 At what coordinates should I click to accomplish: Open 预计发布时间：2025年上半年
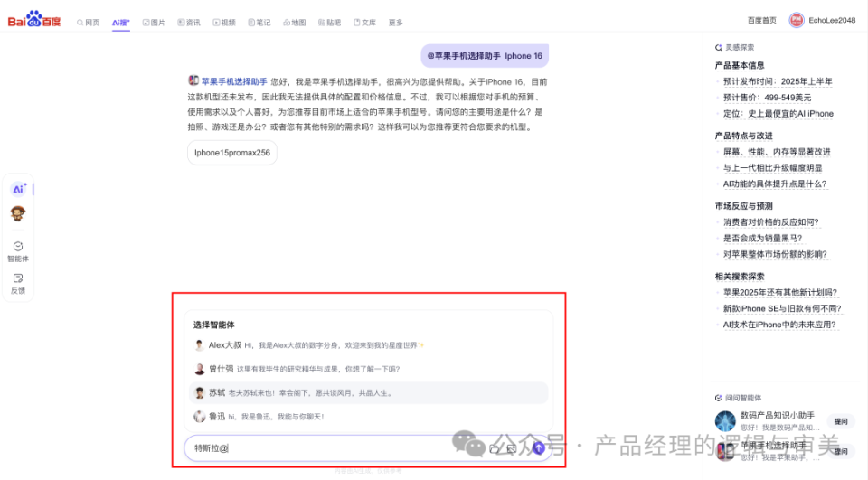pyautogui.click(x=778, y=82)
